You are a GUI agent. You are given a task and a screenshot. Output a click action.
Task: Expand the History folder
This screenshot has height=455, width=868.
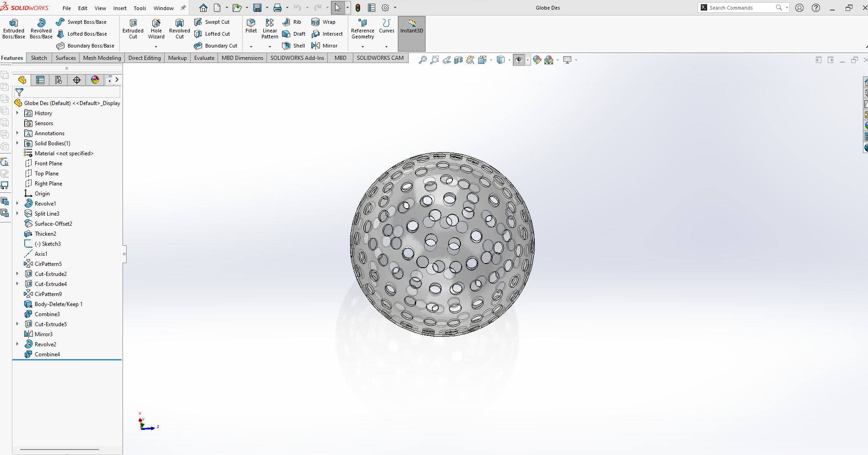point(17,113)
